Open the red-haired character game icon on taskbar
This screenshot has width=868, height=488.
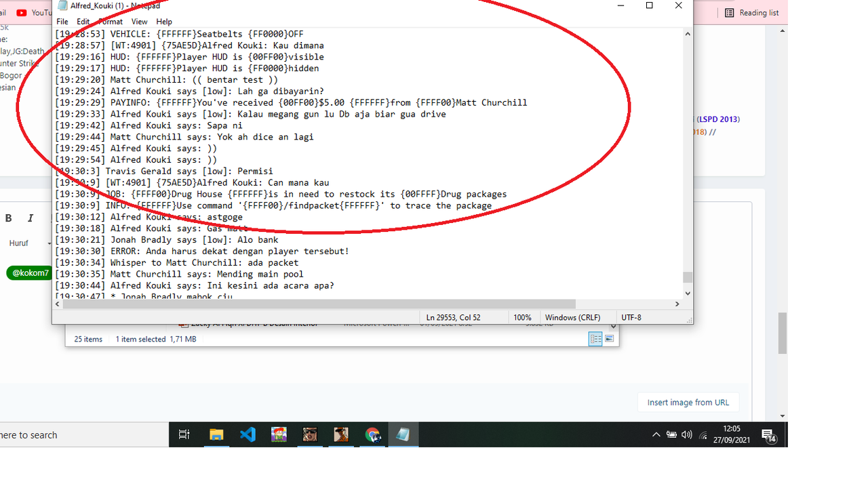[279, 435]
